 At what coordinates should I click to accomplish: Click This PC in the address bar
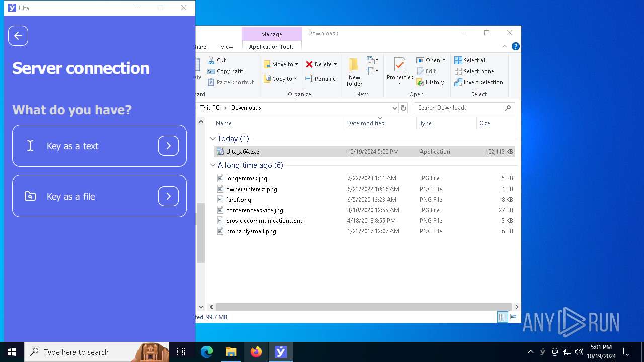tap(210, 108)
